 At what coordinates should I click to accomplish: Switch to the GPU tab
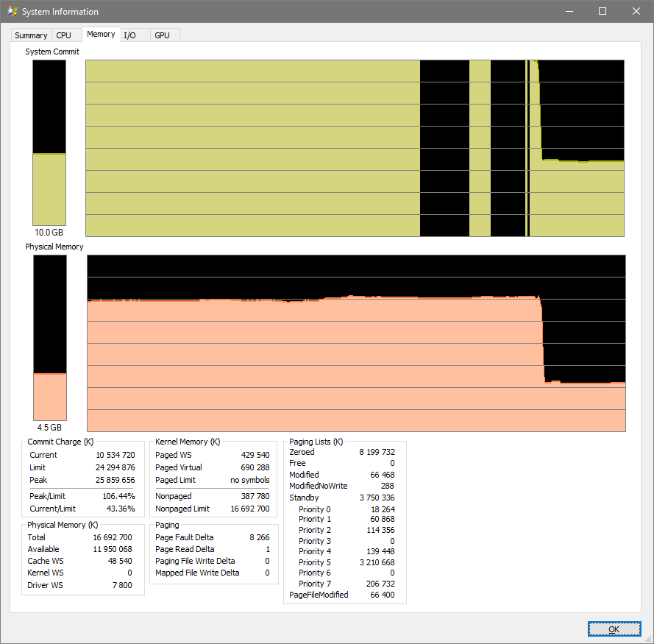coord(163,35)
